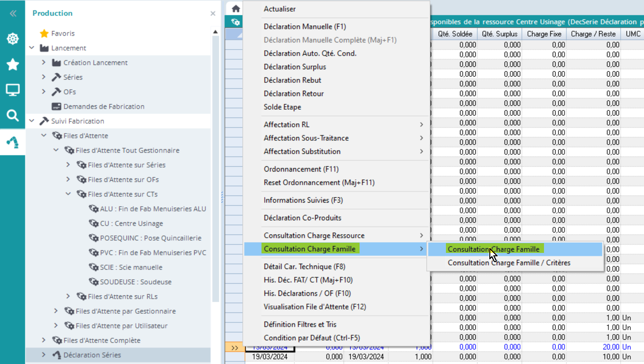Click Actualiser in the context menu
644x364 pixels.
click(x=280, y=9)
